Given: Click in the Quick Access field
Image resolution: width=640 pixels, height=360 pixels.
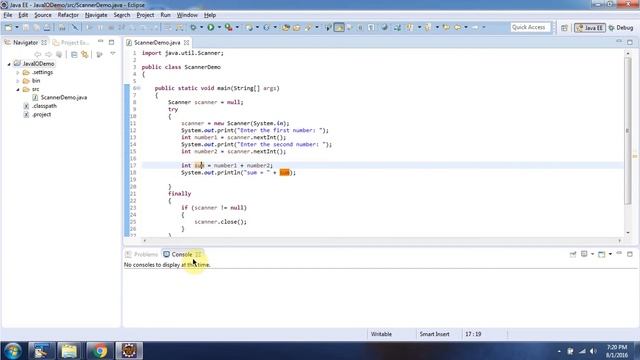Looking at the screenshot, I should (x=530, y=27).
